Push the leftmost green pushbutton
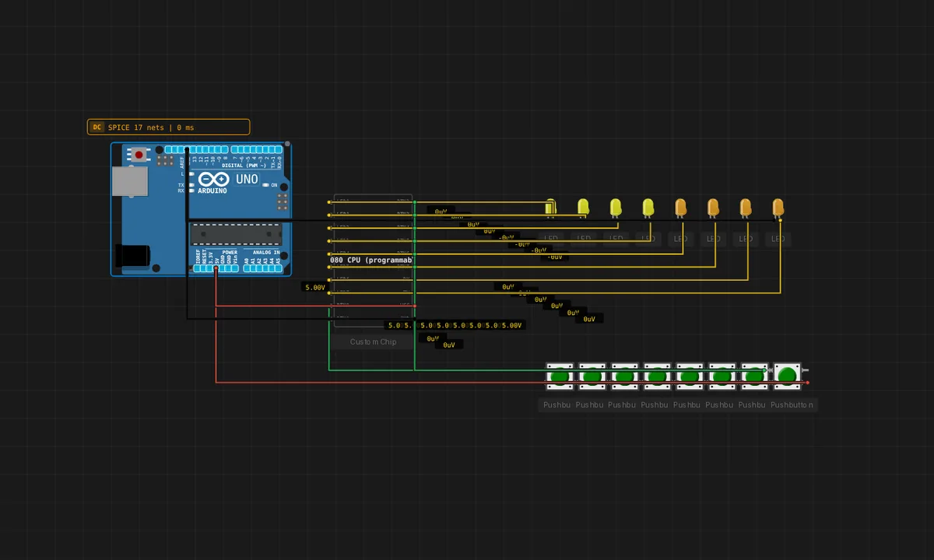 coord(559,376)
